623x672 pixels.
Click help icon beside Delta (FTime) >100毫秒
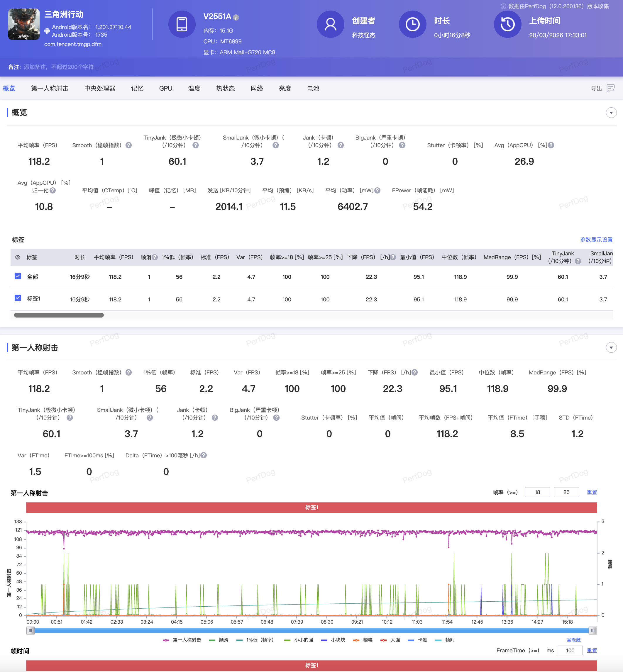[204, 455]
